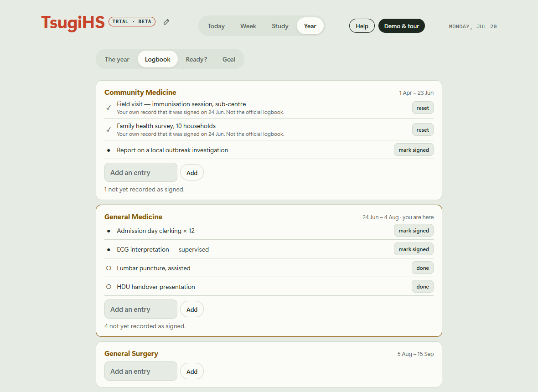The height and width of the screenshot is (392, 538).
Task: Click 'Lumbar puncture, assisted' entry text
Action: 153,268
